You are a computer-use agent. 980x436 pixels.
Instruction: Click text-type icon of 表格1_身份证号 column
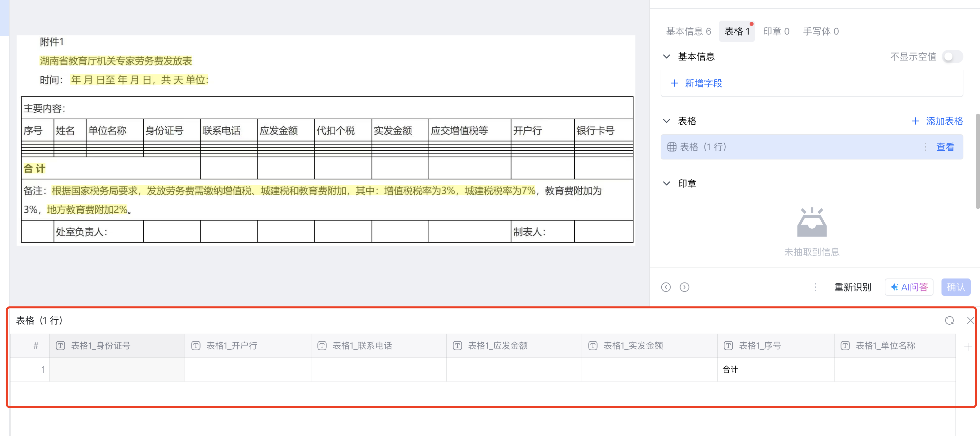[x=60, y=345]
